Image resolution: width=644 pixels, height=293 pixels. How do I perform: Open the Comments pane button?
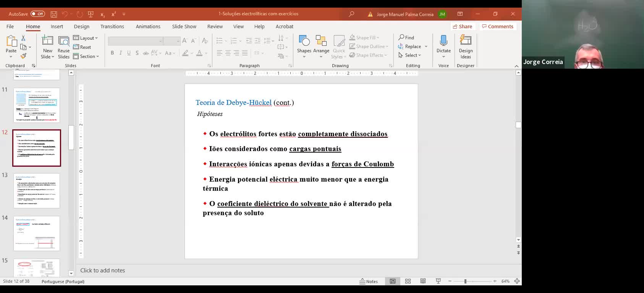[497, 26]
